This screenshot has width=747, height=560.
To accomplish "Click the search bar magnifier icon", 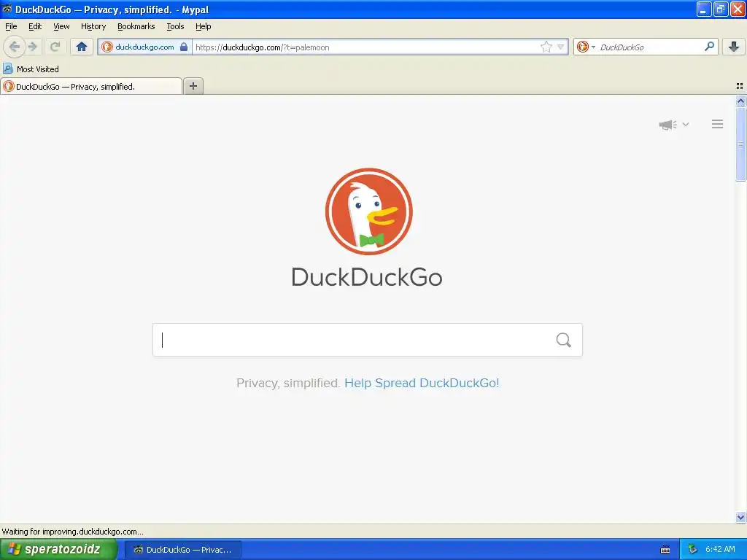I will coord(709,46).
